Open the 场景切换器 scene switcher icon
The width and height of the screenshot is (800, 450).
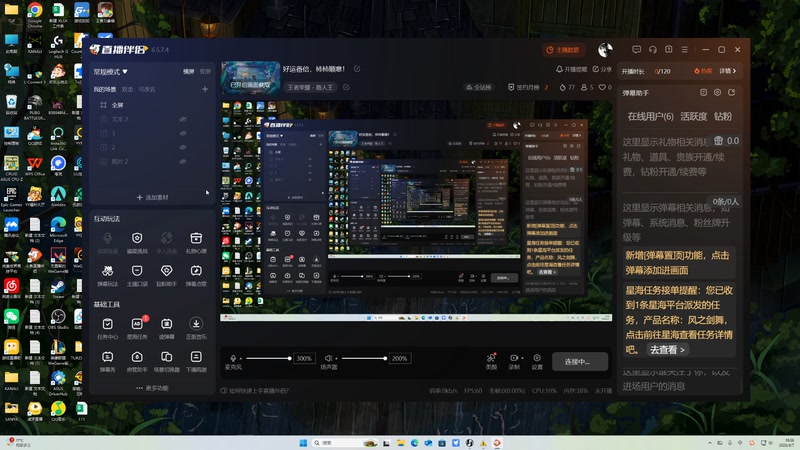click(x=166, y=357)
